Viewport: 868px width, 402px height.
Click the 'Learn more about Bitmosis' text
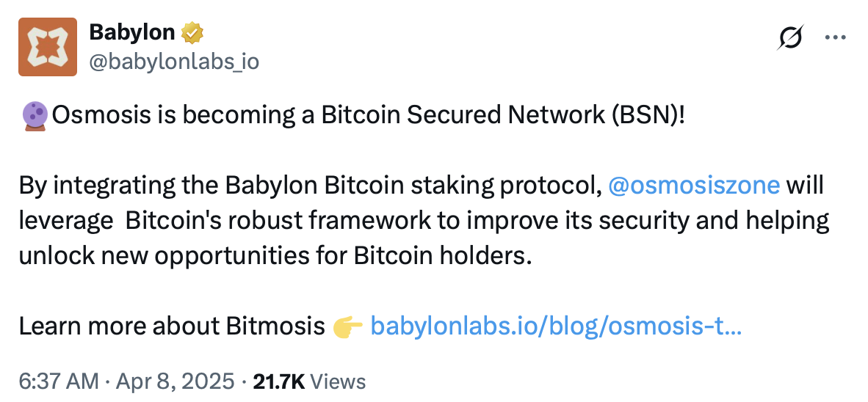pos(172,326)
